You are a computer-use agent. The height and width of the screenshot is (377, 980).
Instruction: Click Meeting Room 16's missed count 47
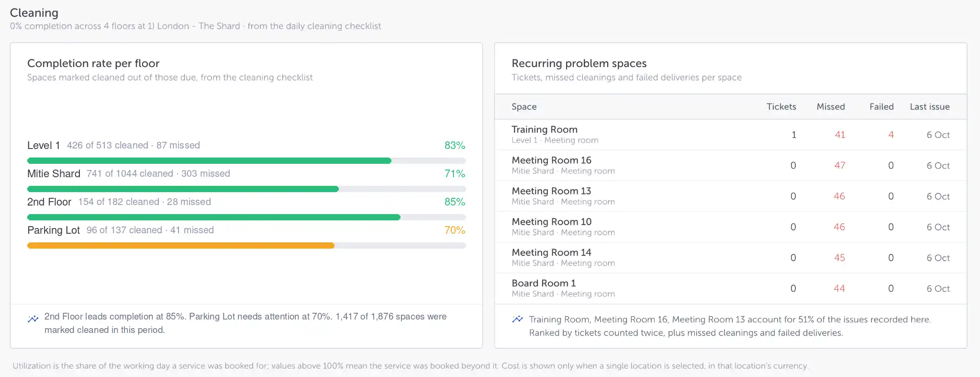pyautogui.click(x=840, y=166)
